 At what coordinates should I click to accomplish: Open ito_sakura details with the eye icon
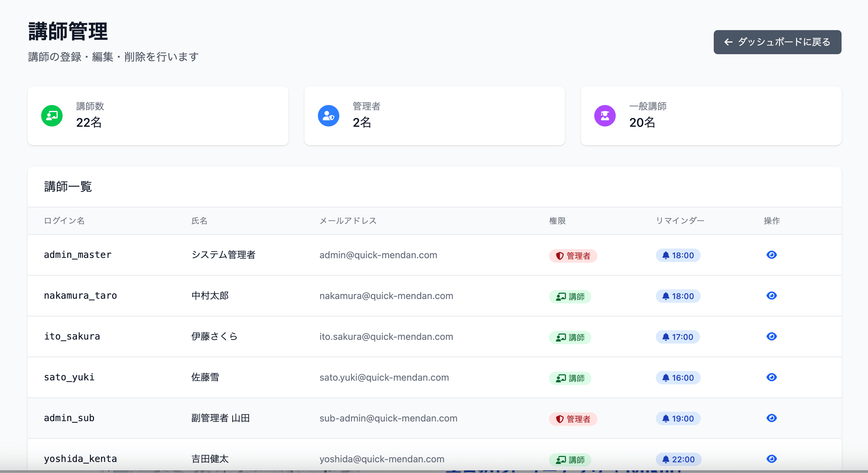click(x=771, y=336)
